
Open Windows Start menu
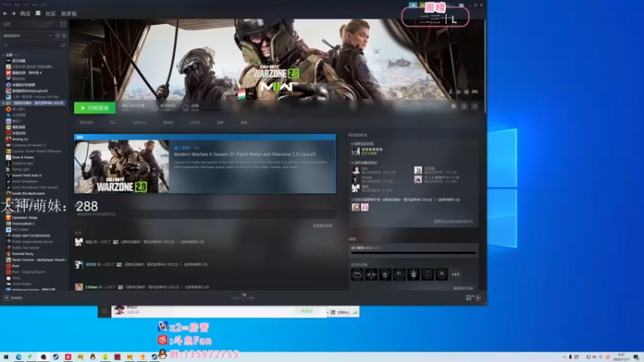6,357
